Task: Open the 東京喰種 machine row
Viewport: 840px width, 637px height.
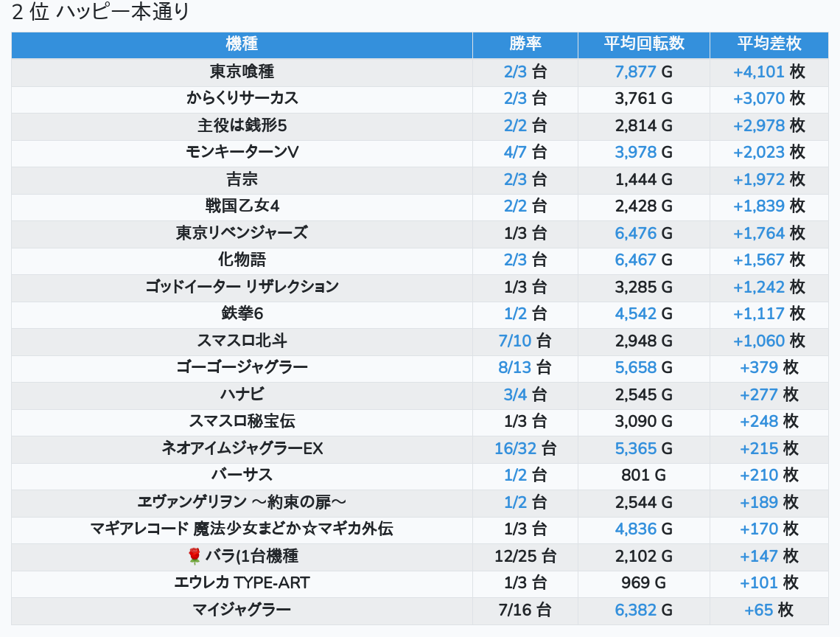Action: tap(242, 72)
